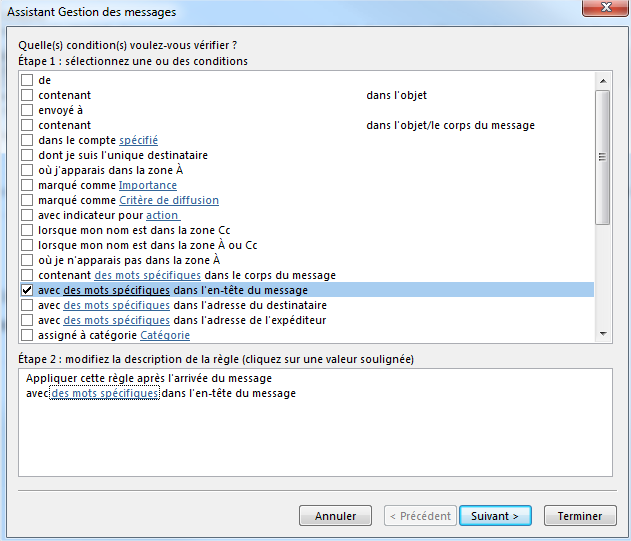The height and width of the screenshot is (541, 631).
Task: Open the 'spécifié' account link
Action: pyautogui.click(x=138, y=140)
